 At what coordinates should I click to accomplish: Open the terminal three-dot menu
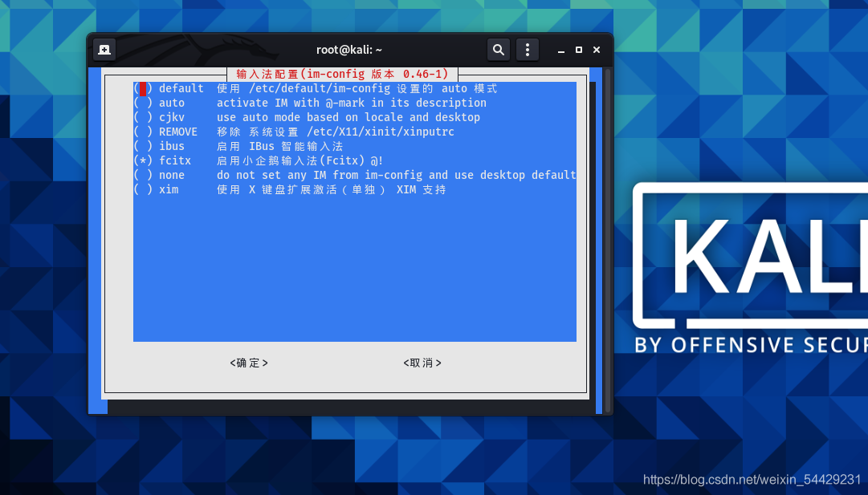527,50
